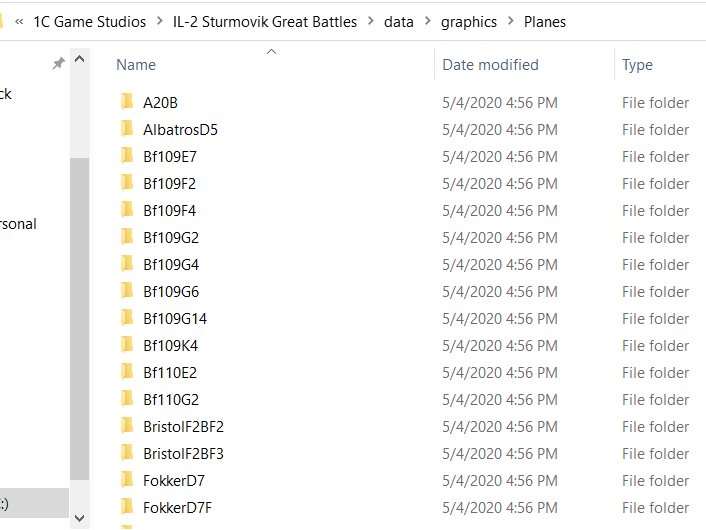The height and width of the screenshot is (530, 706).
Task: Click date modified of Bf110G2 row
Action: click(500, 400)
